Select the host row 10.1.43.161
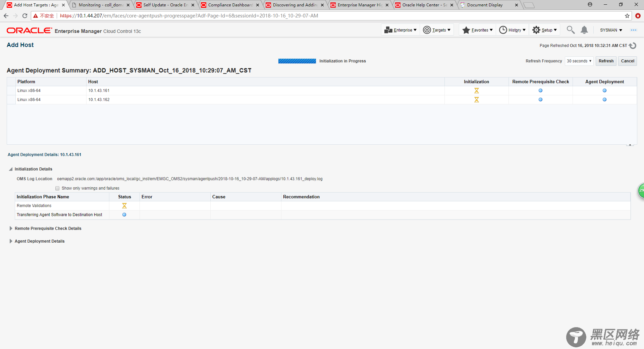644x349 pixels. tap(322, 91)
